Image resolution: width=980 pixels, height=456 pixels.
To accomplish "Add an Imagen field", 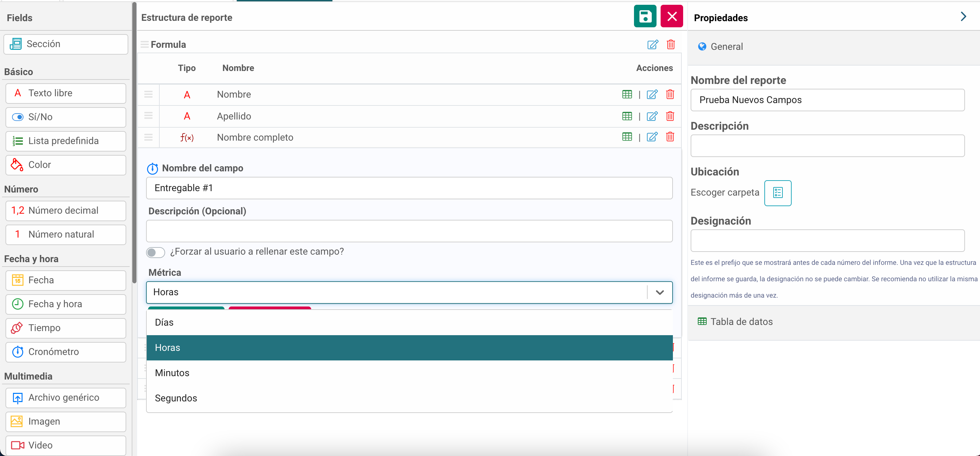I will 66,422.
